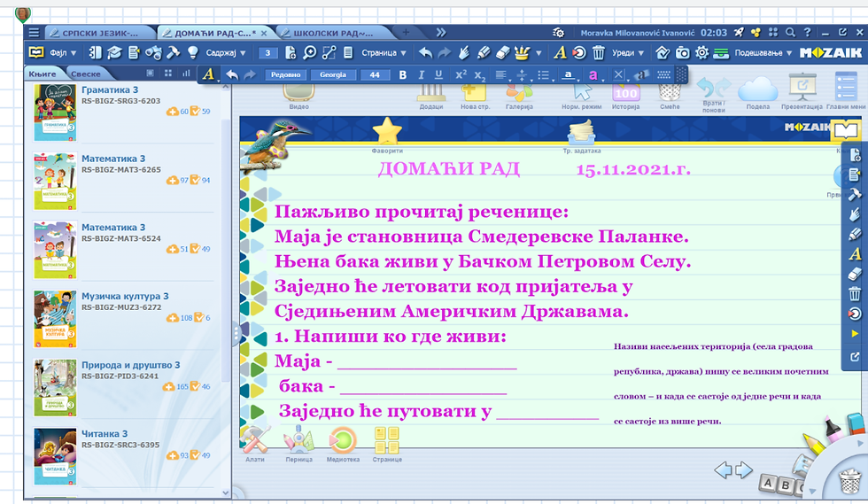Click the add page icon in main toolbar
The width and height of the screenshot is (868, 504).
[291, 52]
